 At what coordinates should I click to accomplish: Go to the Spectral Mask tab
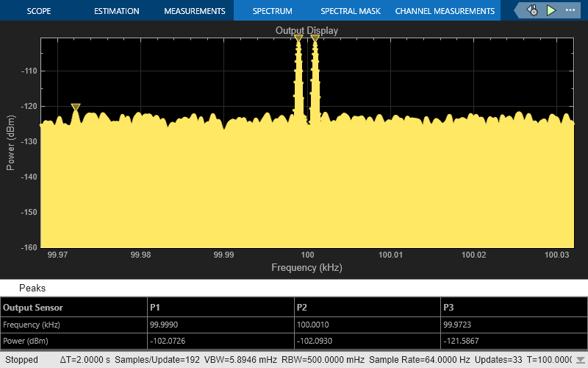pos(349,11)
